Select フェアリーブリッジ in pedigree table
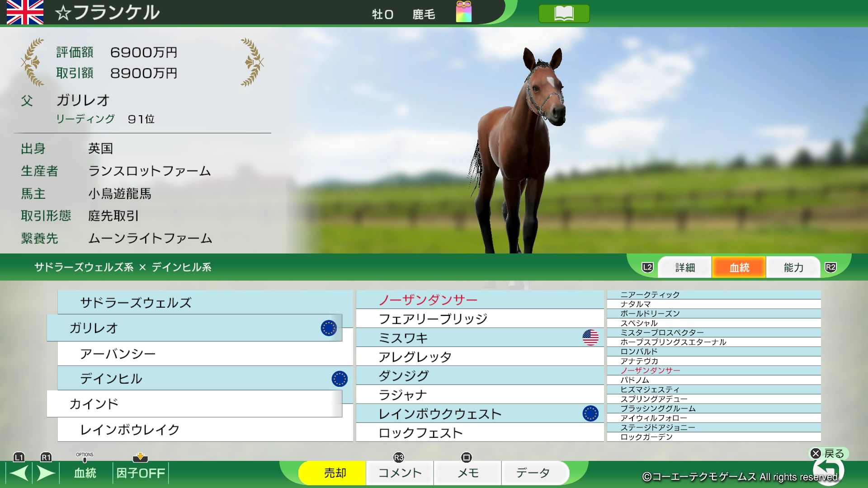 (480, 319)
